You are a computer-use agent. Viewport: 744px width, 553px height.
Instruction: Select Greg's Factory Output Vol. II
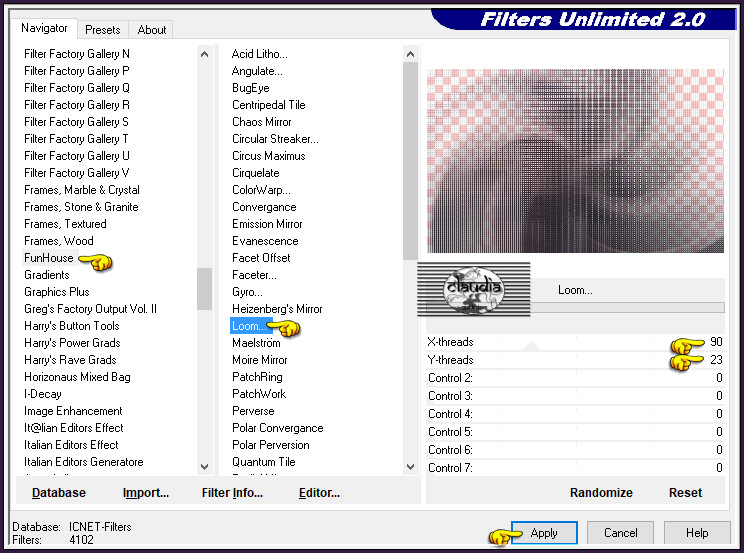tap(90, 309)
